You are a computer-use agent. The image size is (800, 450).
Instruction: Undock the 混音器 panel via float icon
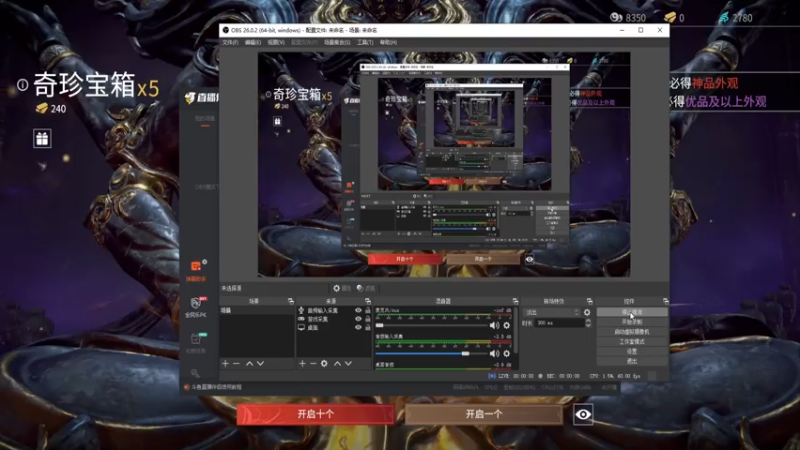[515, 301]
